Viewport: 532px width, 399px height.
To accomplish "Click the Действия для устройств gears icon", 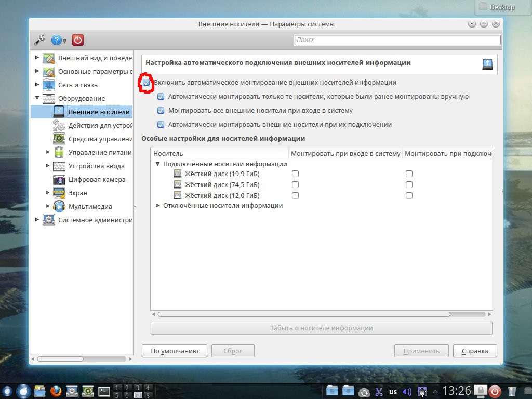I will click(x=59, y=125).
